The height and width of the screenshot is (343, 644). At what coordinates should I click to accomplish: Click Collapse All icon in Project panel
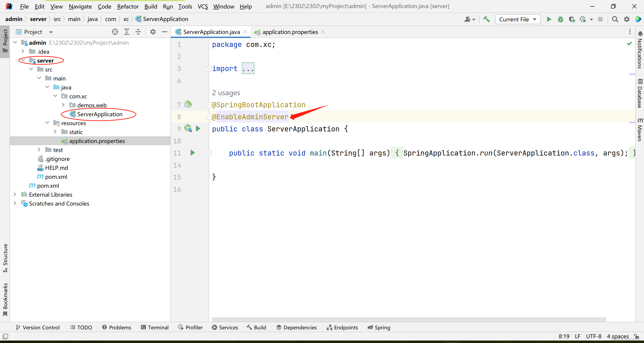(x=138, y=32)
